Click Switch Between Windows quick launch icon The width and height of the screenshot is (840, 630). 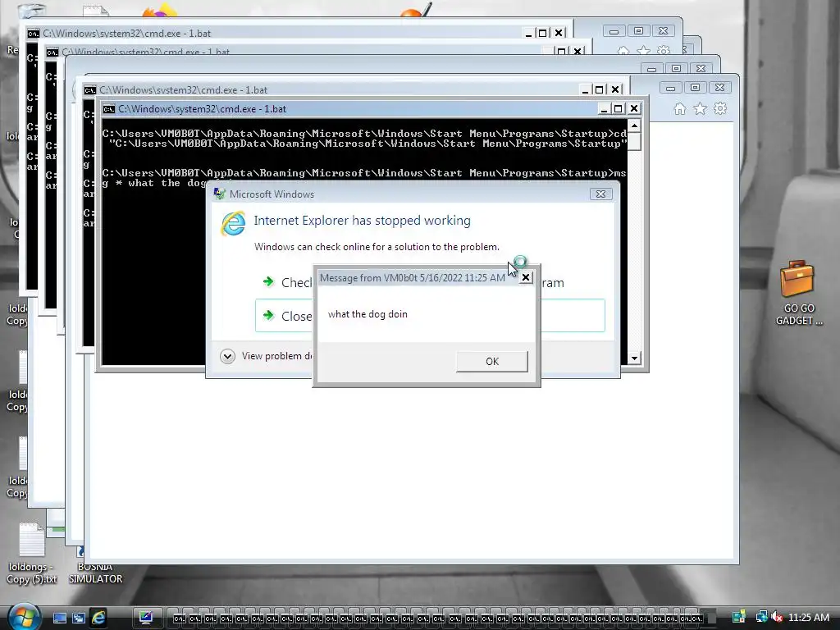78,618
